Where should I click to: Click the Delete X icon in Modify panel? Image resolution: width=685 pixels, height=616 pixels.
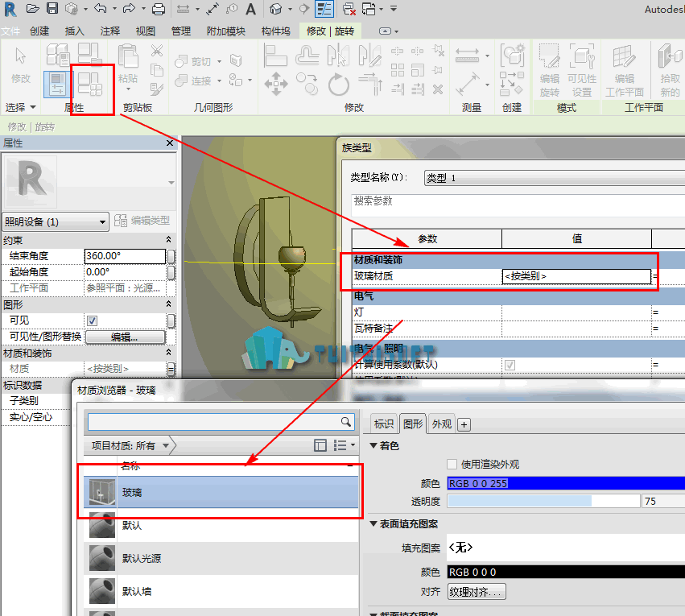coord(438,90)
